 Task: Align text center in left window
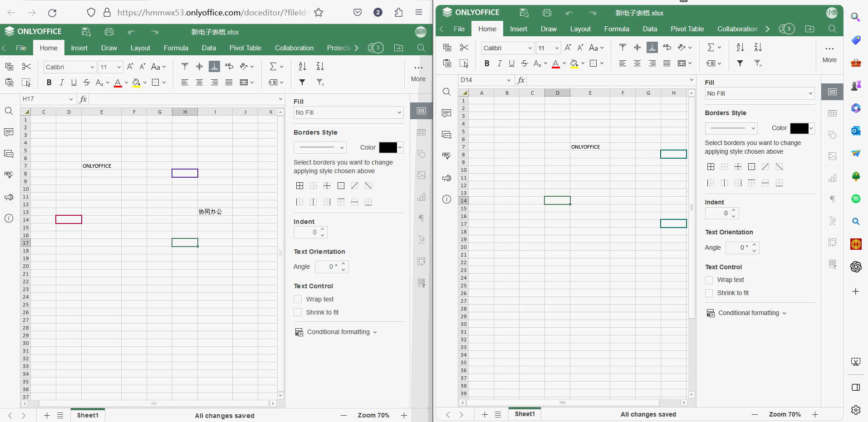(199, 82)
